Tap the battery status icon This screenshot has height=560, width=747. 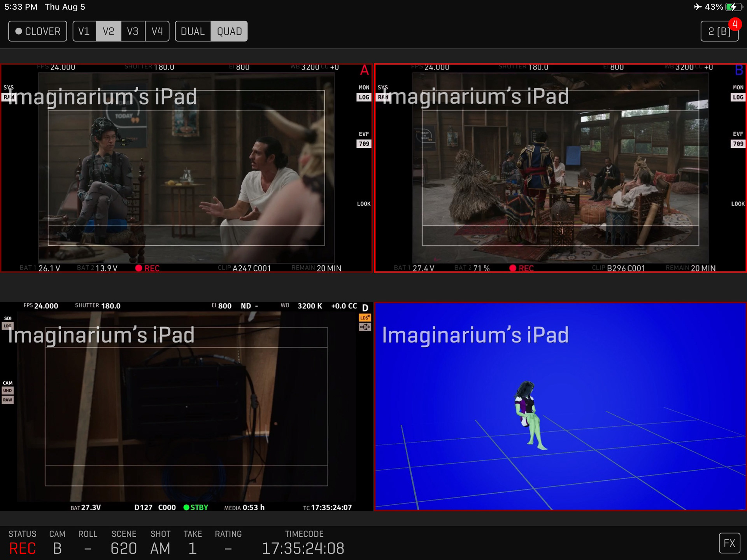(x=733, y=7)
